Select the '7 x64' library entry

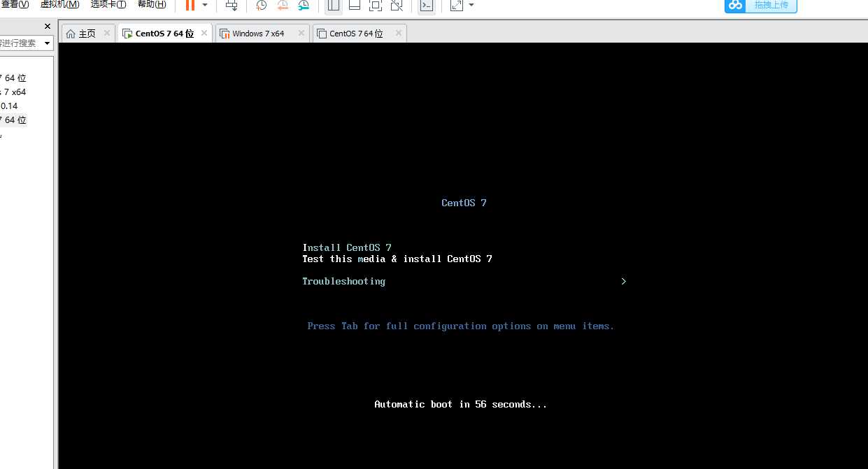coord(13,92)
